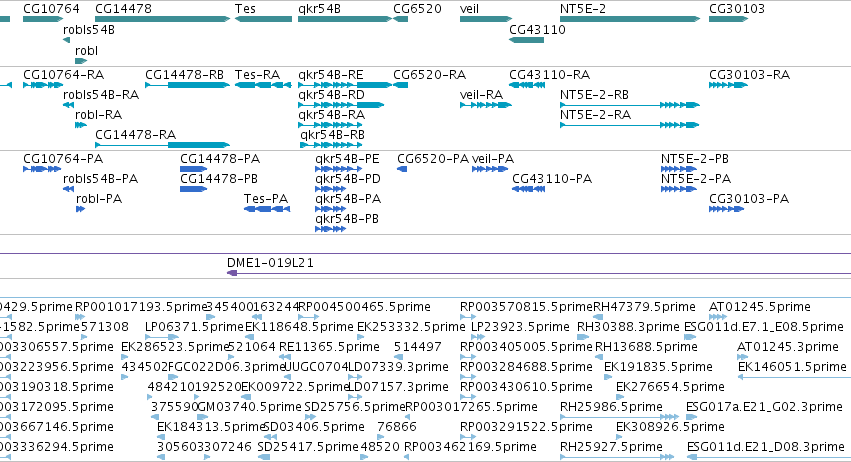This screenshot has width=851, height=462.
Task: Click the robl-PA protein label
Action: [99, 199]
